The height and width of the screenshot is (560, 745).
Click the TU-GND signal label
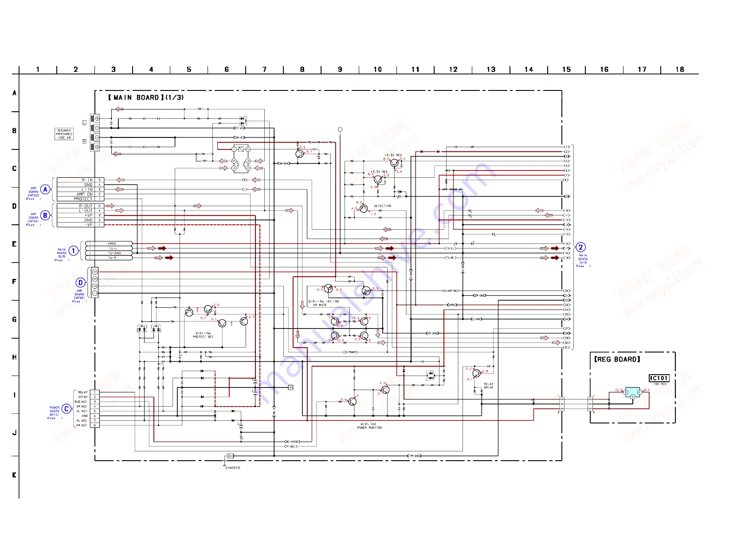tap(114, 253)
